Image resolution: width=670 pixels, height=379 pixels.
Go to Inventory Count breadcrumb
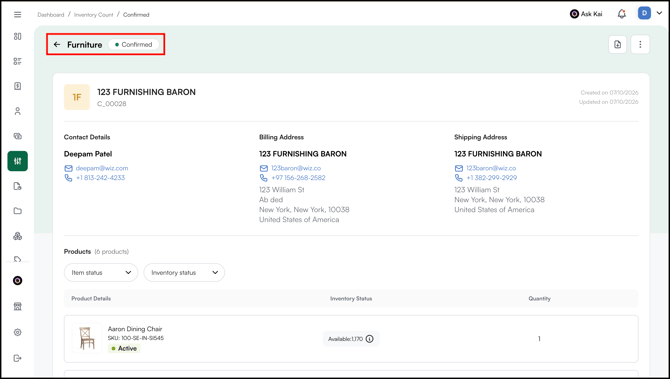tap(94, 15)
